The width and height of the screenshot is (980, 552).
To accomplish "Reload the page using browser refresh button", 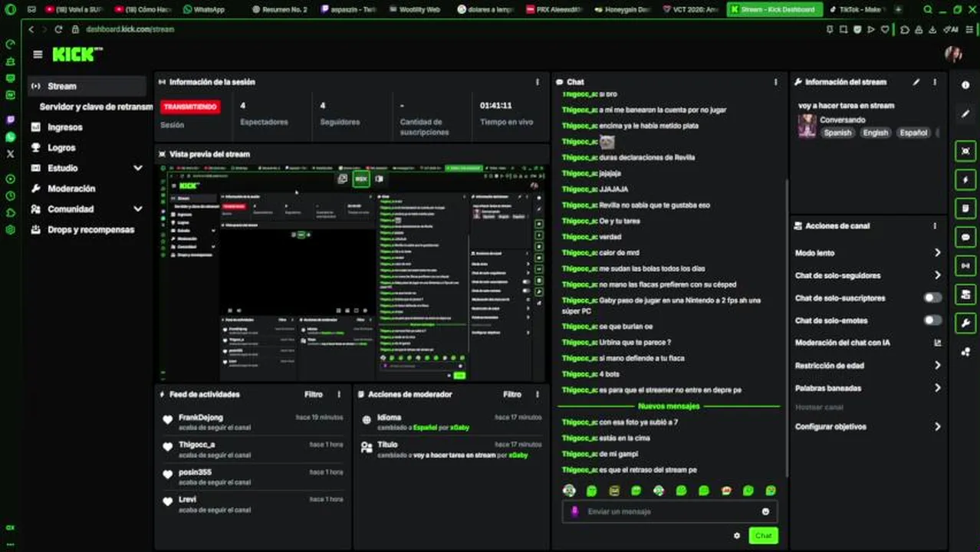I will [x=58, y=29].
